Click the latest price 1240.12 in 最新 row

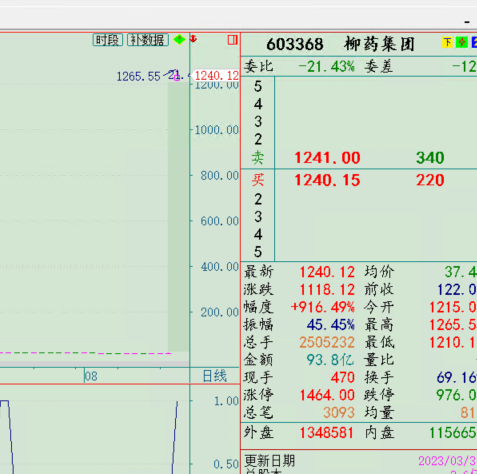coord(327,272)
